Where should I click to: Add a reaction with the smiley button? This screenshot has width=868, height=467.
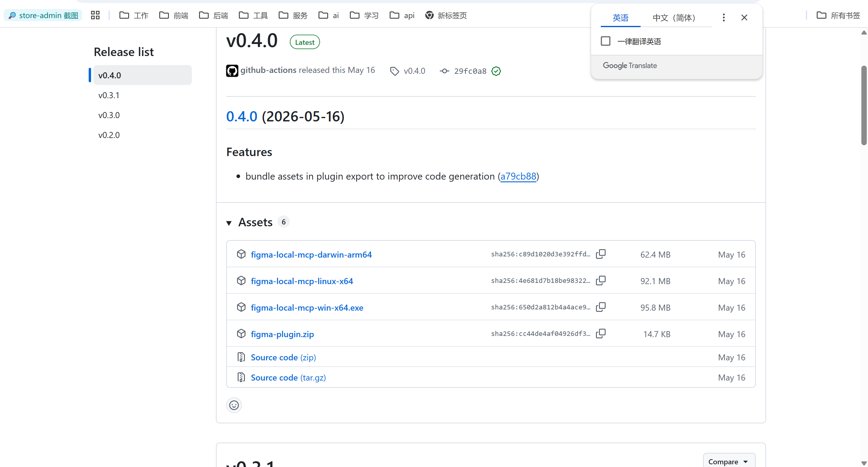coord(234,405)
